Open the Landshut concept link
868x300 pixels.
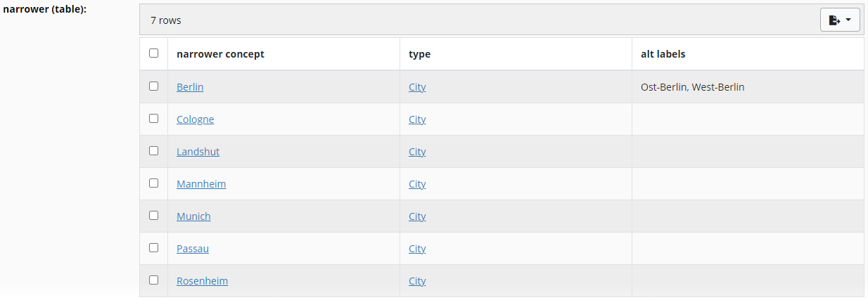[x=198, y=152]
